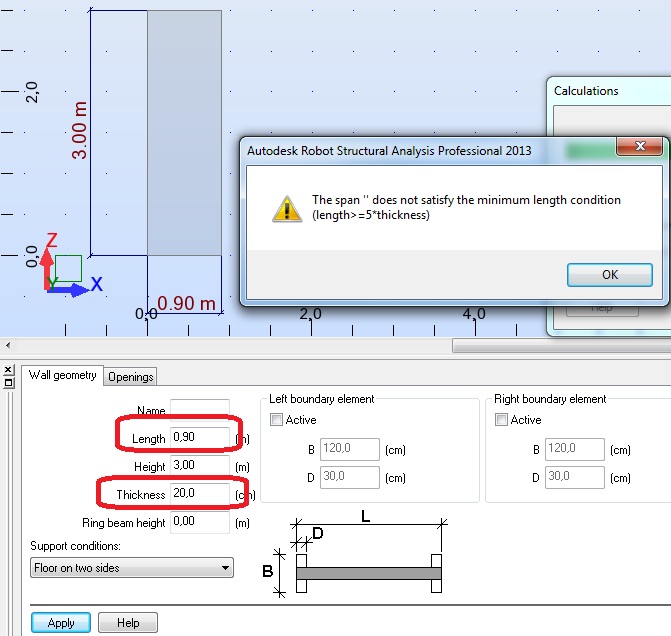Click the Apply button
Screen dimensions: 671x636
[x=61, y=623]
